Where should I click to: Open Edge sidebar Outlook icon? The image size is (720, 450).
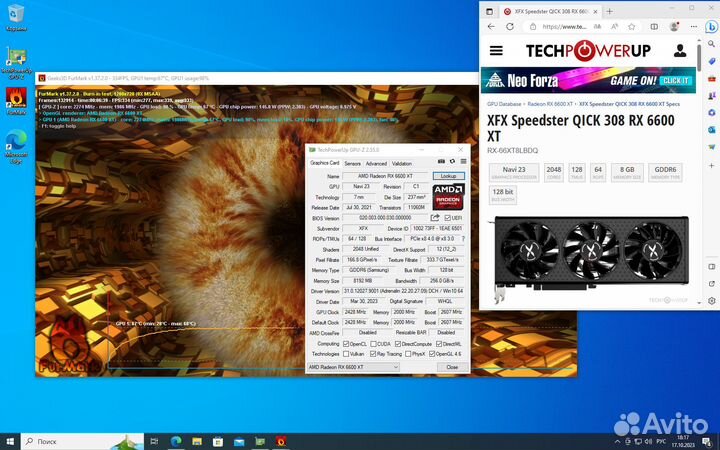[711, 130]
